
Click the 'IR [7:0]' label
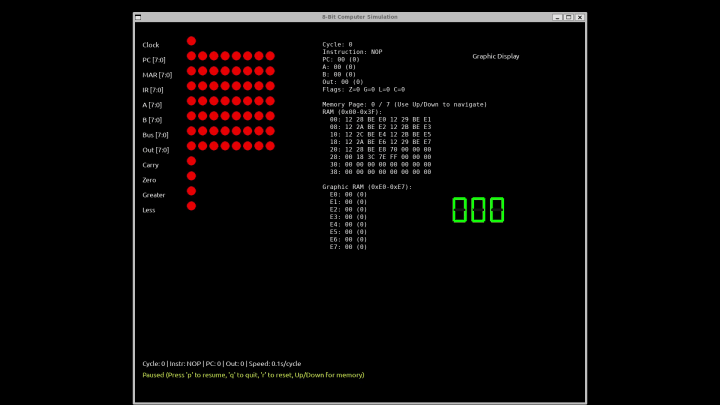(x=152, y=90)
